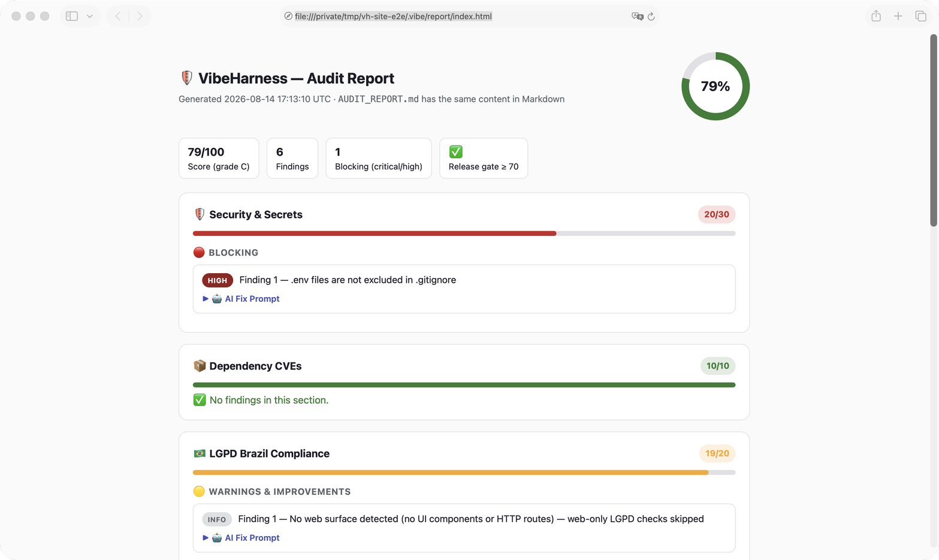Click the red BLOCKING circle icon
Screen dimensions: 939x560
click(x=199, y=253)
